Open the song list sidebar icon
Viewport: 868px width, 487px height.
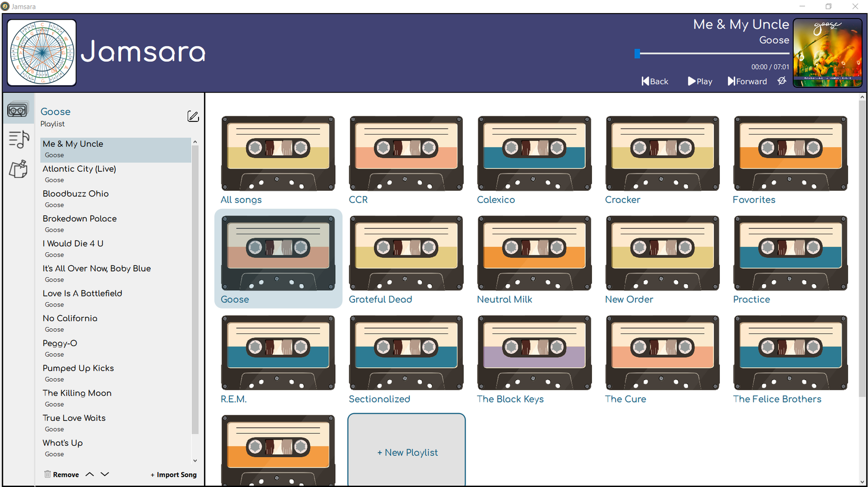pos(18,140)
